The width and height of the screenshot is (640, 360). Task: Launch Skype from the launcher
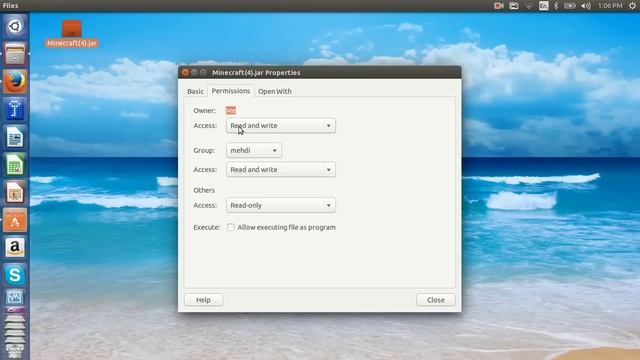tap(15, 275)
